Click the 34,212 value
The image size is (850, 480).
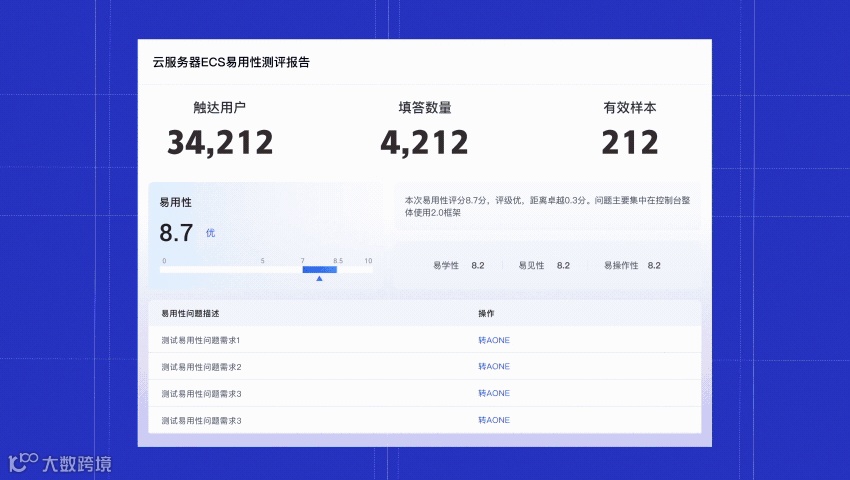click(220, 142)
